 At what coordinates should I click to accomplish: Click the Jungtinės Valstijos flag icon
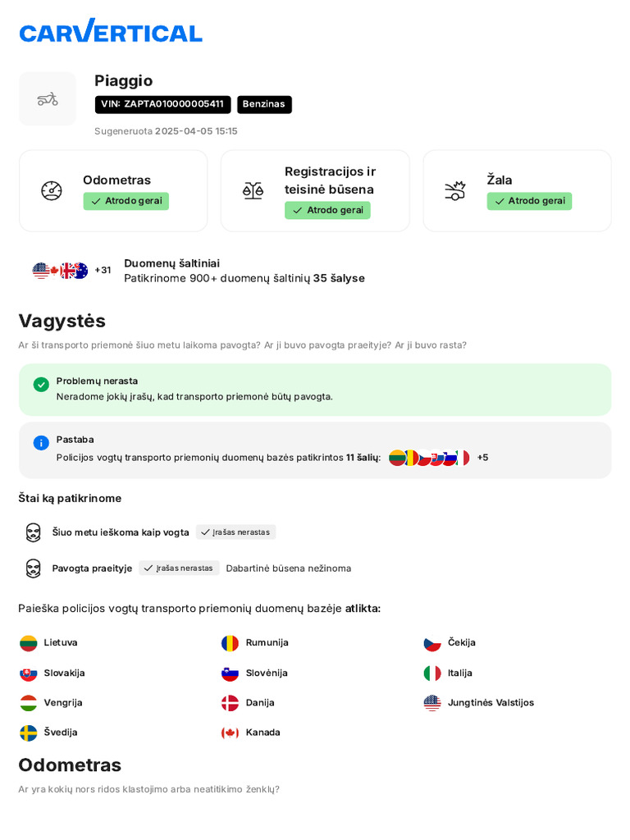tap(432, 703)
